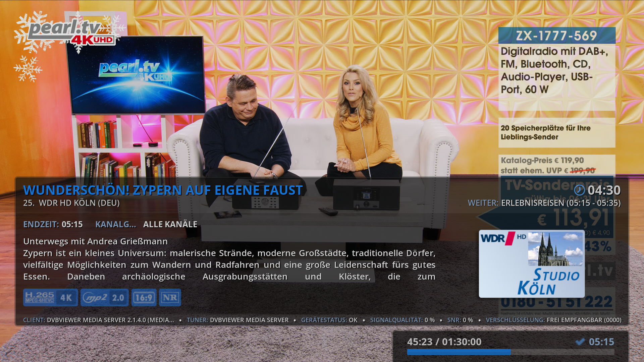Click the H.265 4K video format badge
Screen dimensions: 644x362
point(51,297)
